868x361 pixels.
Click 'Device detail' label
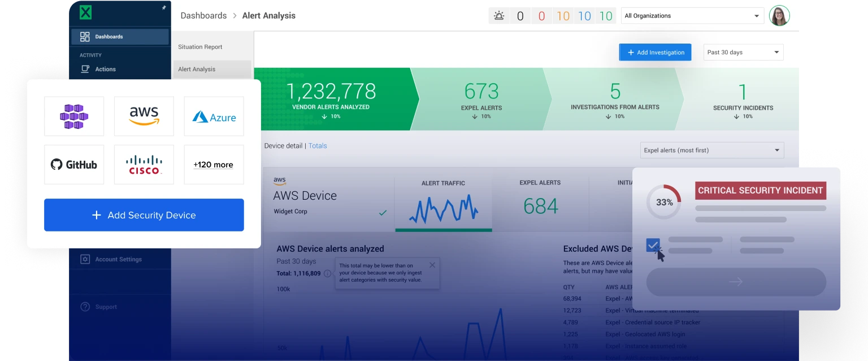[x=283, y=146]
